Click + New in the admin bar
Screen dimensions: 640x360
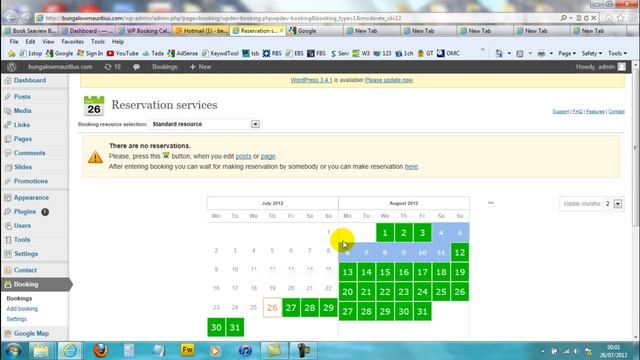(x=200, y=67)
